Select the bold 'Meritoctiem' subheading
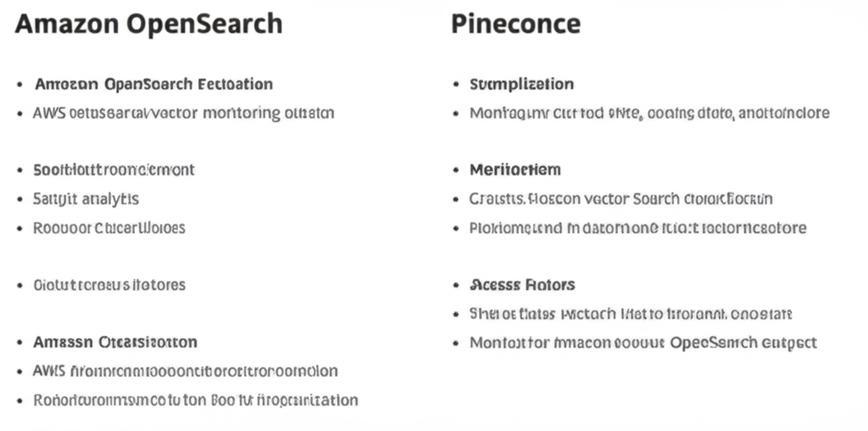 (515, 170)
